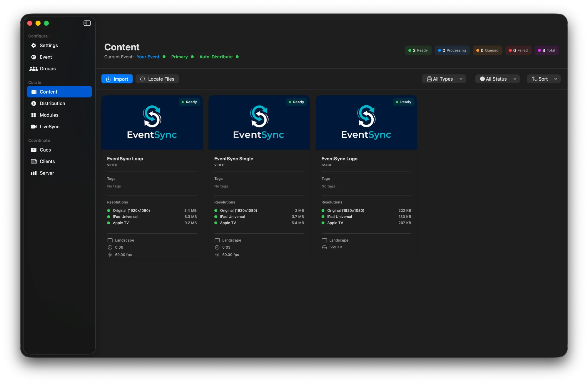Expand the All Status filter

(x=497, y=79)
